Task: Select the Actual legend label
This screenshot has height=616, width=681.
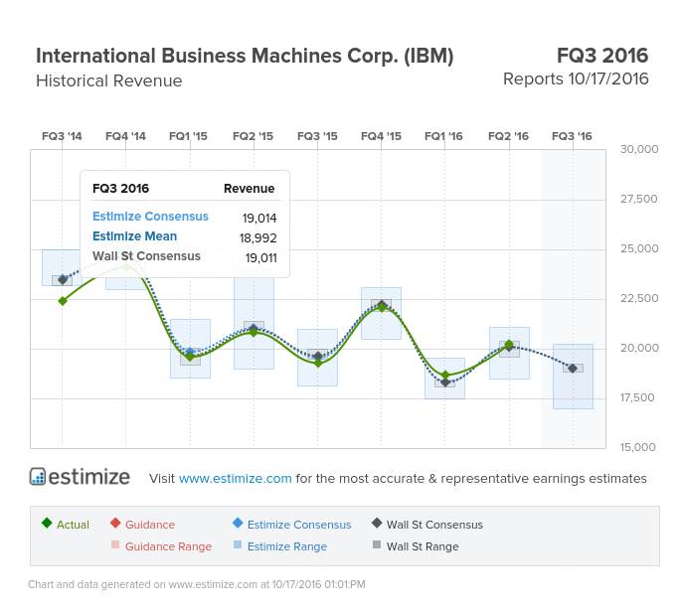Action: (x=73, y=525)
